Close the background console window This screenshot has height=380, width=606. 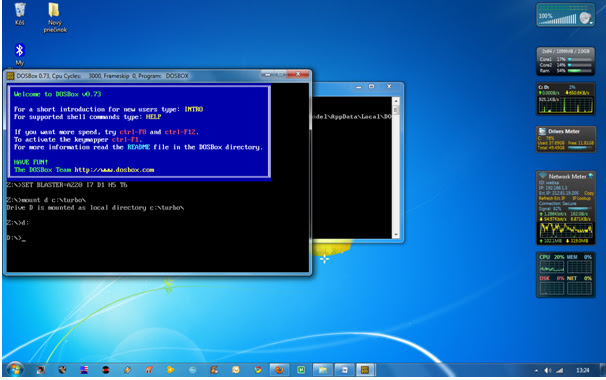(x=389, y=87)
